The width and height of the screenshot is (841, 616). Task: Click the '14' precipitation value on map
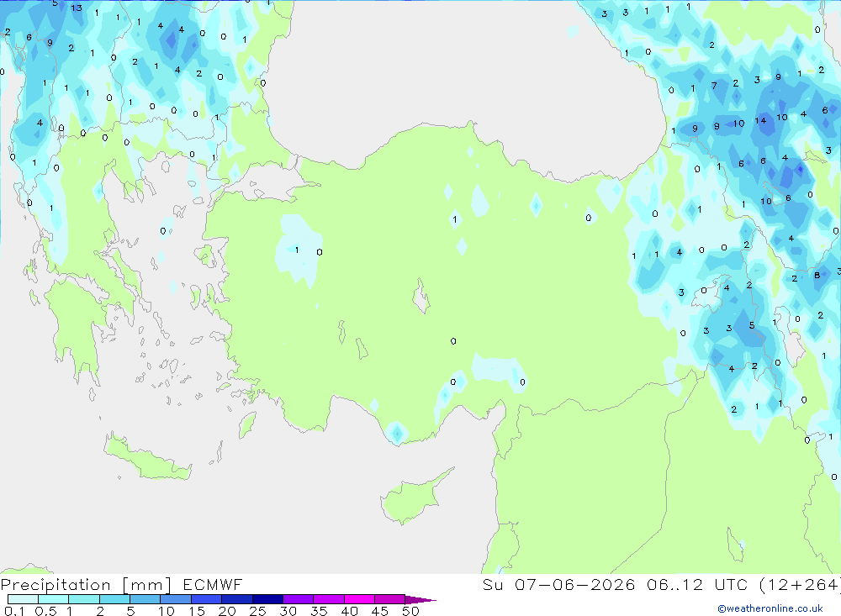click(760, 121)
